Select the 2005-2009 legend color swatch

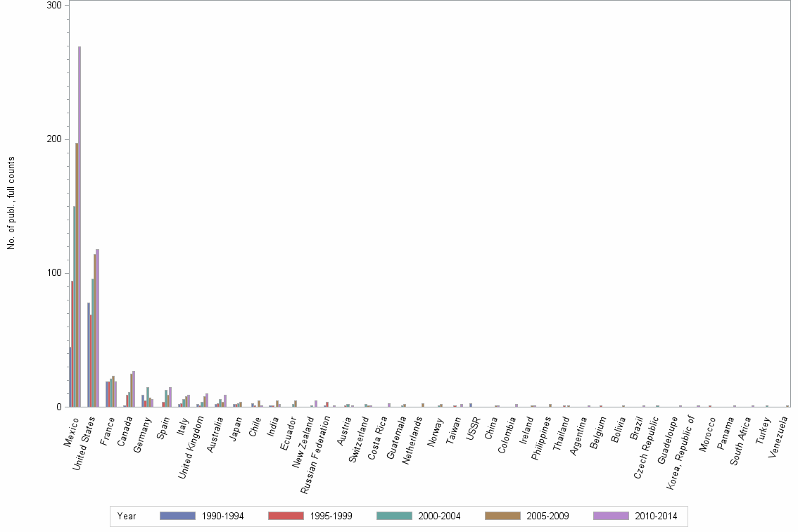[502, 516]
